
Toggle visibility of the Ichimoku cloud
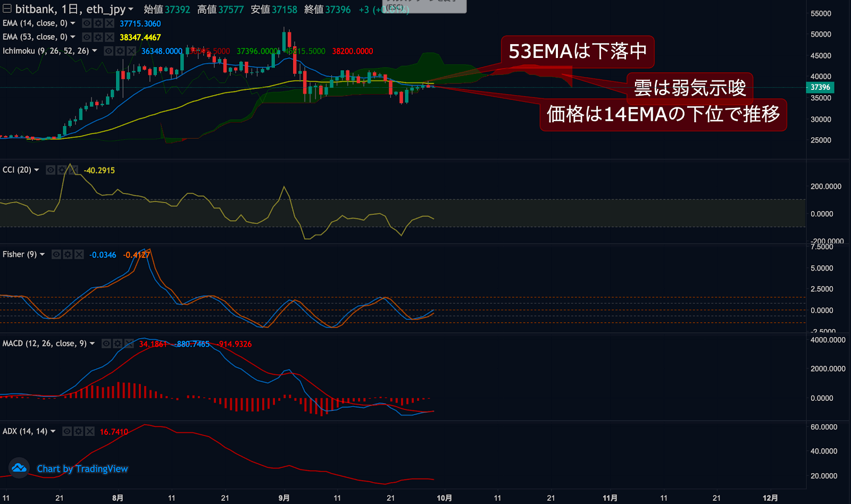[109, 51]
